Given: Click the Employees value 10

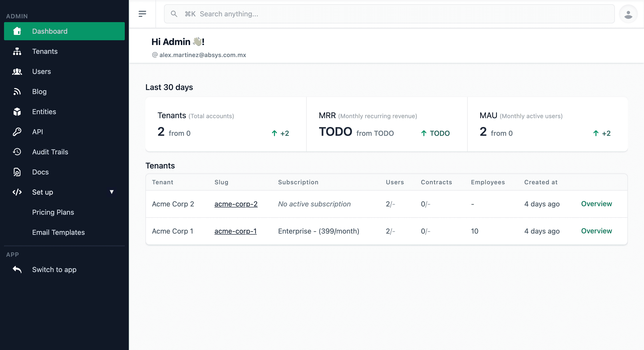Looking at the screenshot, I should coord(474,231).
